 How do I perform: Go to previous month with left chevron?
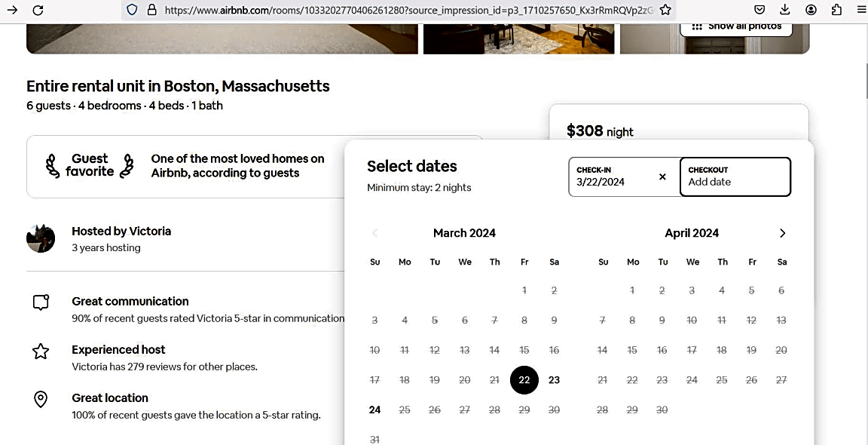(x=374, y=233)
